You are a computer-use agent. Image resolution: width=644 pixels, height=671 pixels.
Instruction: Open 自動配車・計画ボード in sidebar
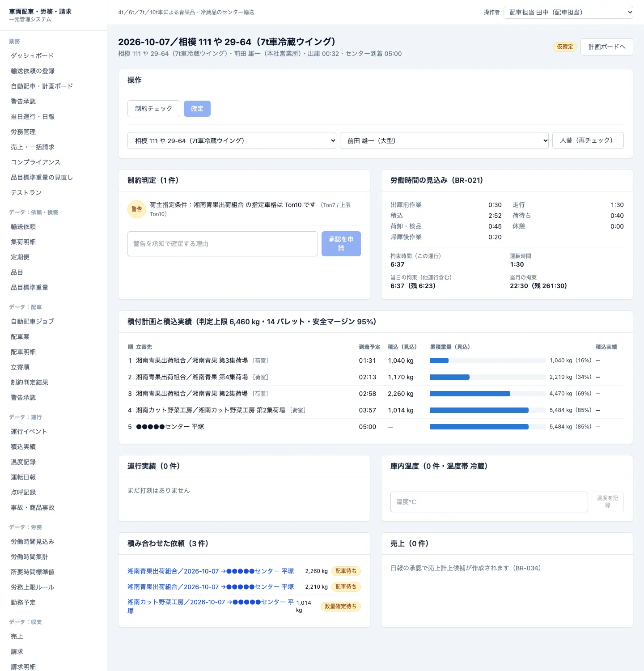42,86
